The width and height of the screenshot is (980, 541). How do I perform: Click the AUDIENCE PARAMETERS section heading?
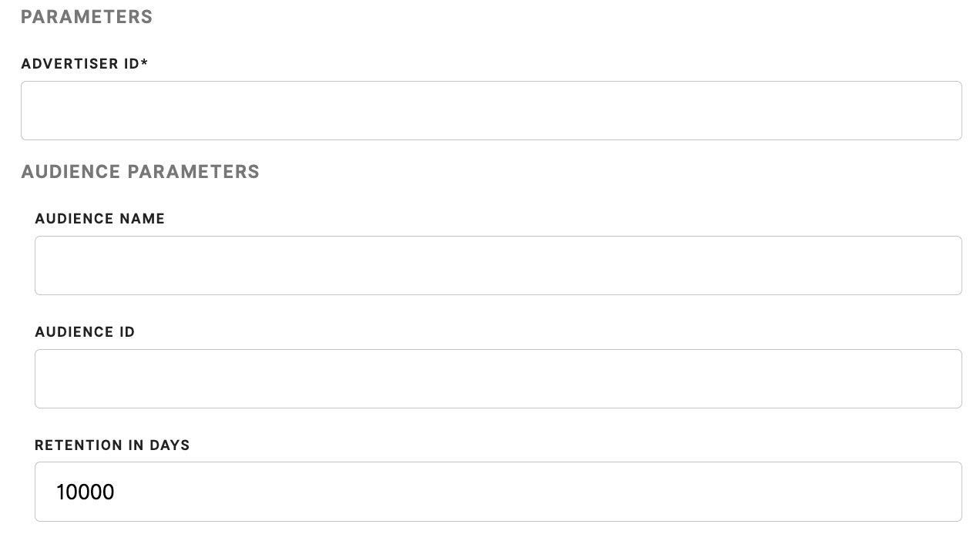tap(140, 172)
